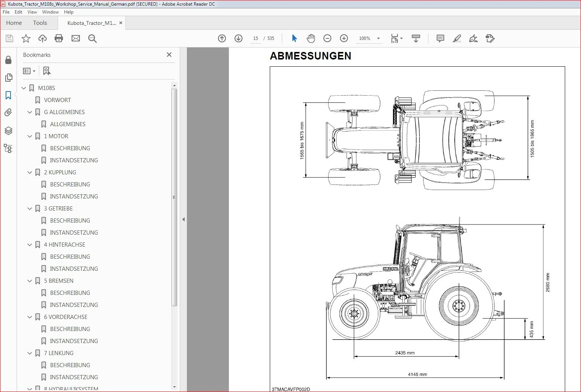Image resolution: width=581 pixels, height=392 pixels.
Task: Collapse navigation pane with the left arrow handle
Action: click(183, 219)
